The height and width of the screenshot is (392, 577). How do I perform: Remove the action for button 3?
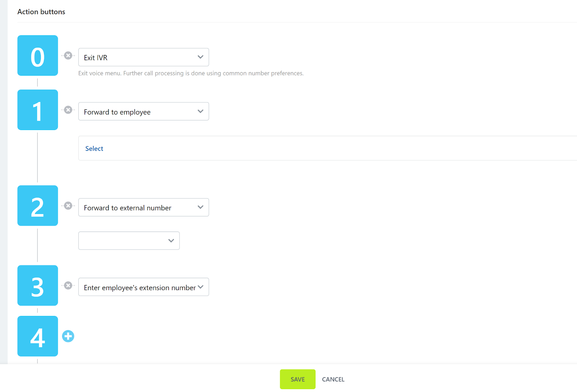[68, 286]
